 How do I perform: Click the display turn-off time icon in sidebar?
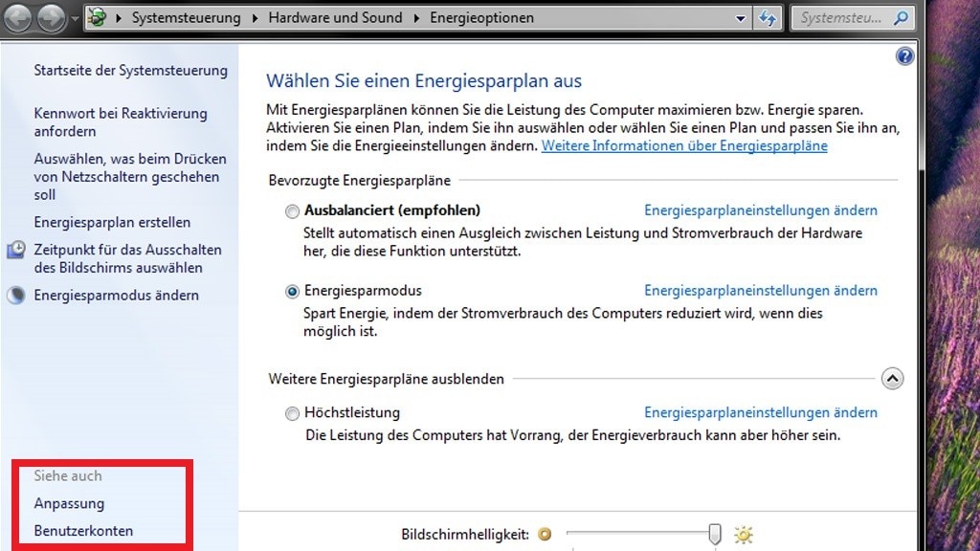coord(16,251)
